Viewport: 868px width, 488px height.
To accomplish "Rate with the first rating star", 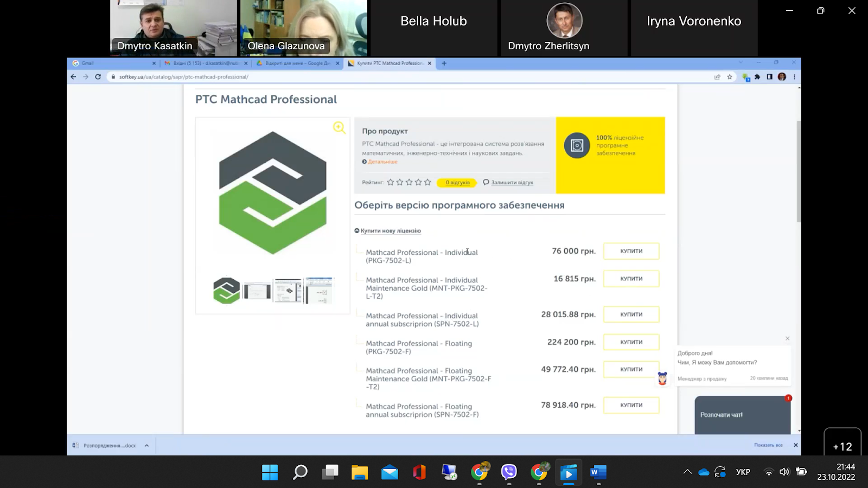I will click(391, 182).
